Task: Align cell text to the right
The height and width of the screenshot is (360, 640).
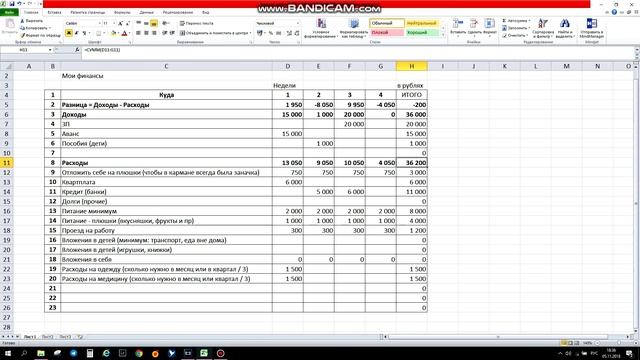Action: [x=154, y=33]
